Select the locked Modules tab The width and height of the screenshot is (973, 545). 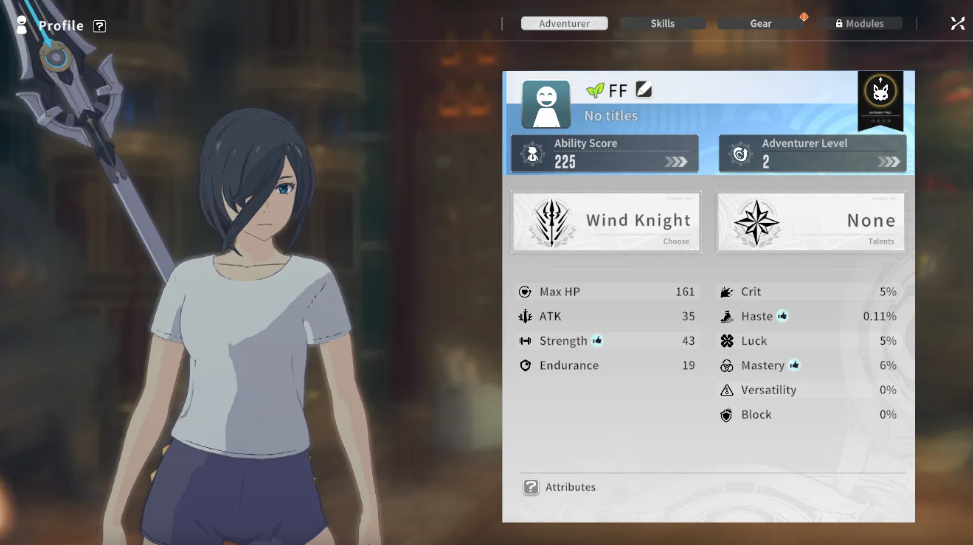(859, 24)
